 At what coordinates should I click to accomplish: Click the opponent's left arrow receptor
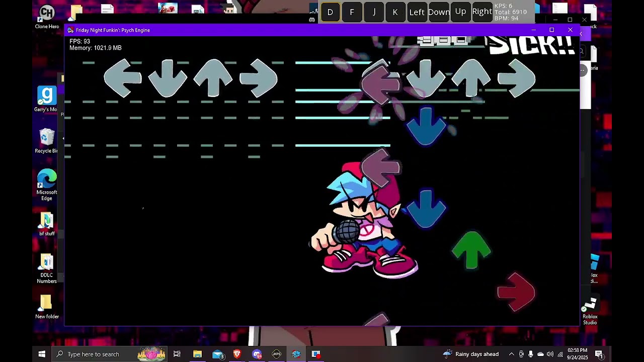tap(122, 78)
